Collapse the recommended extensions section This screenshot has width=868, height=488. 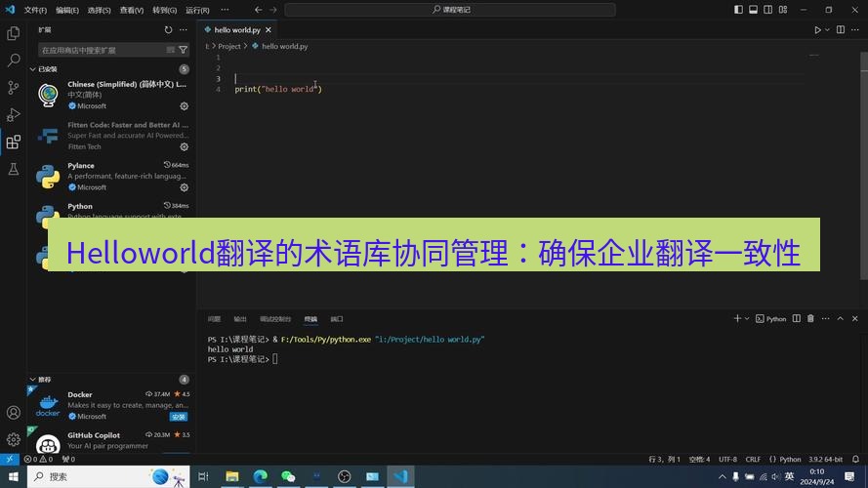(x=32, y=380)
